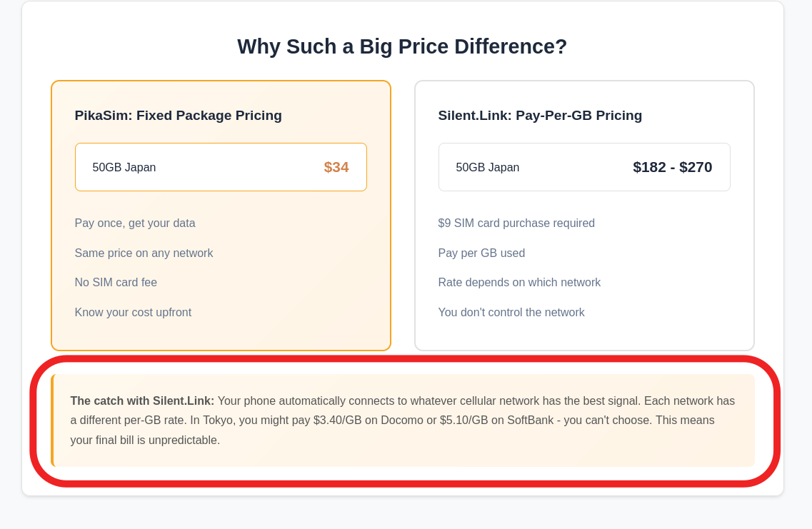Click "Pay once, get your data" text
The image size is (812, 529).
(135, 223)
